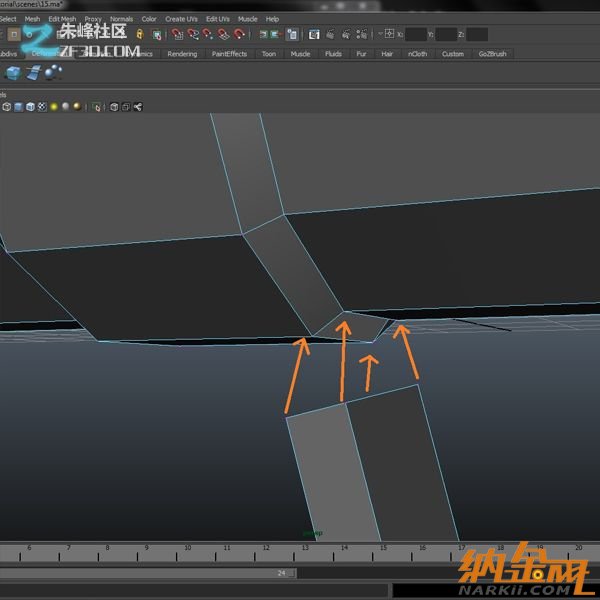Click the polygon plane shelf icon
Screen dimensions: 600x600
point(34,73)
